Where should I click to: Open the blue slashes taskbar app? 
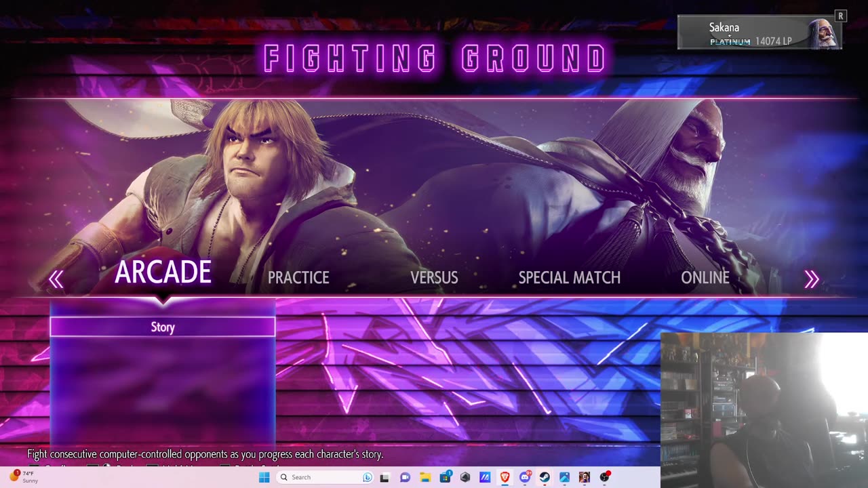pyautogui.click(x=485, y=477)
